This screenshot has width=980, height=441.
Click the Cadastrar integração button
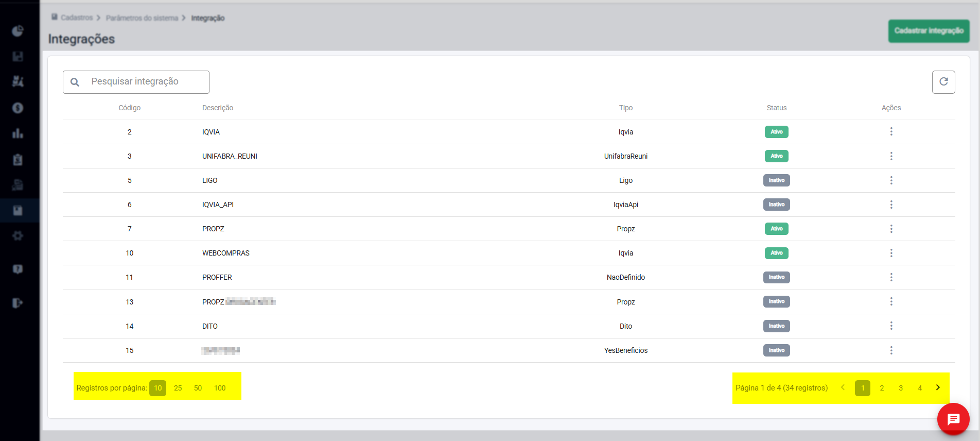click(929, 31)
